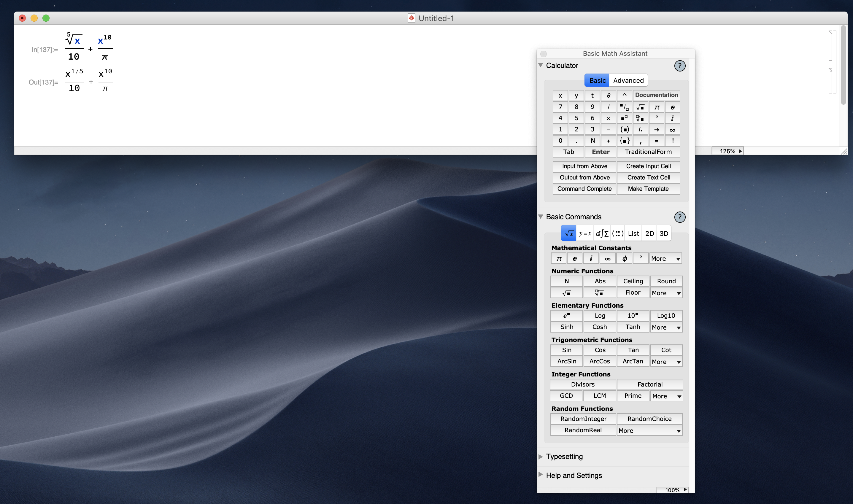Viewport: 853px width, 504px height.
Task: Switch to the 2D plotting commands tab
Action: [x=649, y=233]
